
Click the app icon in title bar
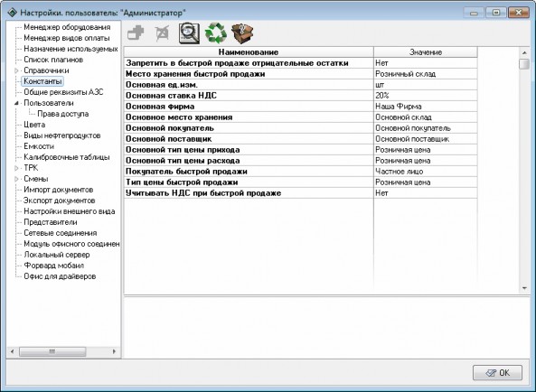[12, 13]
